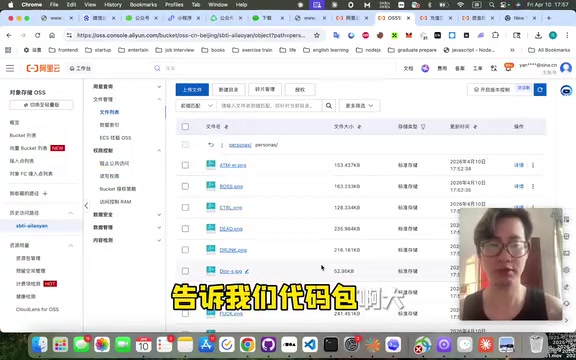Open the notifications bell with 99+ badge

click(x=508, y=68)
